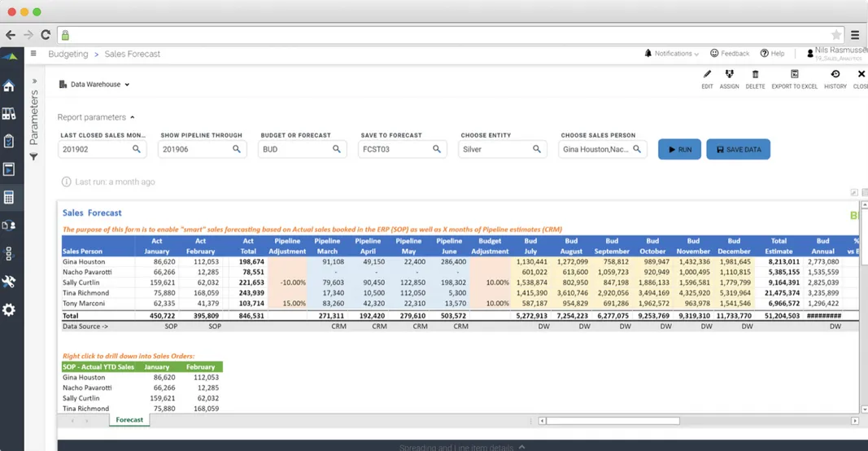868x451 pixels.
Task: Click the Export to Excel icon
Action: [794, 74]
